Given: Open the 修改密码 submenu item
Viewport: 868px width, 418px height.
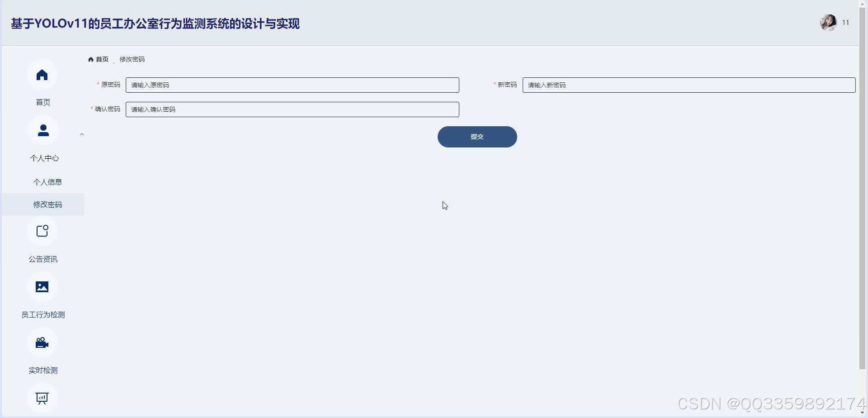Looking at the screenshot, I should coord(43,204).
